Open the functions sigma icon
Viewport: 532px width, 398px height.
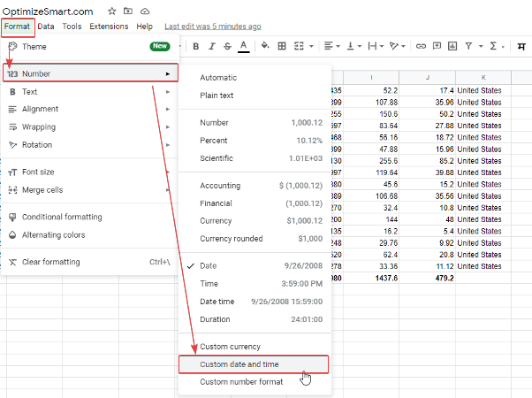tap(495, 46)
